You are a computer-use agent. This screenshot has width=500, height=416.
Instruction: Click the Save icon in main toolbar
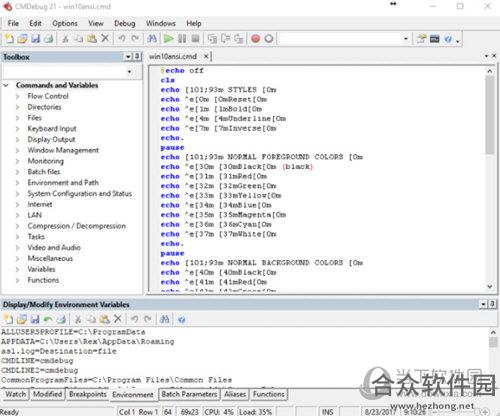tap(36, 39)
